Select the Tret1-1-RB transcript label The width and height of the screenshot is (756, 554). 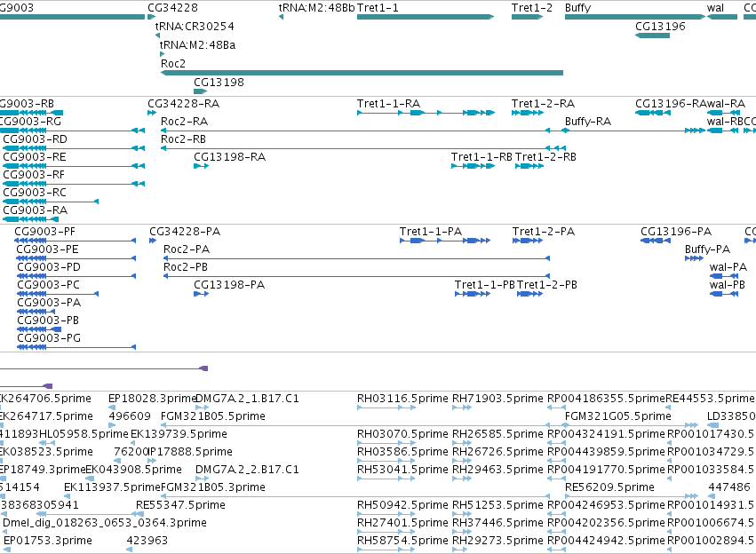[481, 157]
